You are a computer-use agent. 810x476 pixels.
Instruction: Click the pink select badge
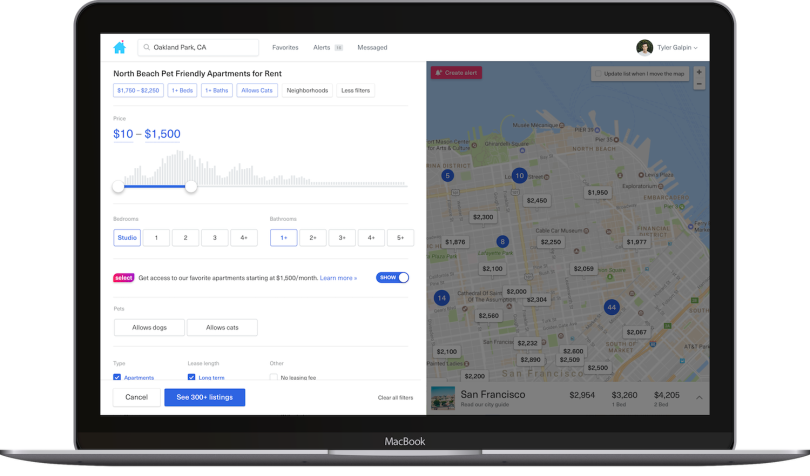click(123, 278)
